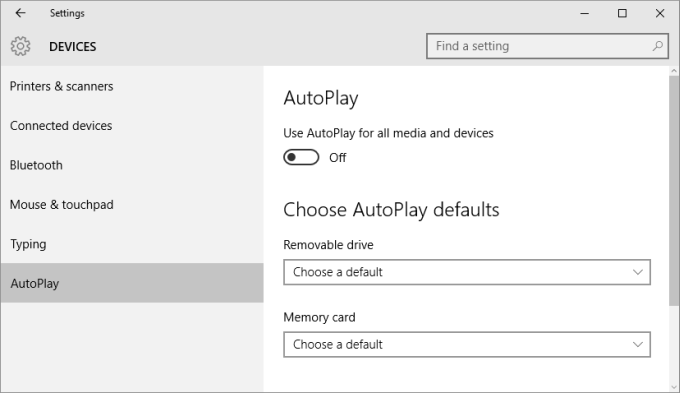The image size is (680, 393).
Task: Open Printers & scanners section
Action: tap(132, 86)
